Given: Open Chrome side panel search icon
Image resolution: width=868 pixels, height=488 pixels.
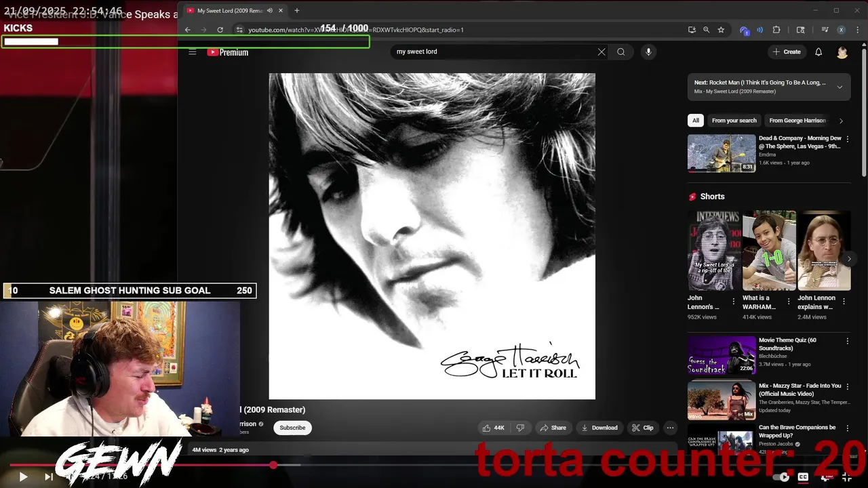Looking at the screenshot, I should [x=801, y=30].
